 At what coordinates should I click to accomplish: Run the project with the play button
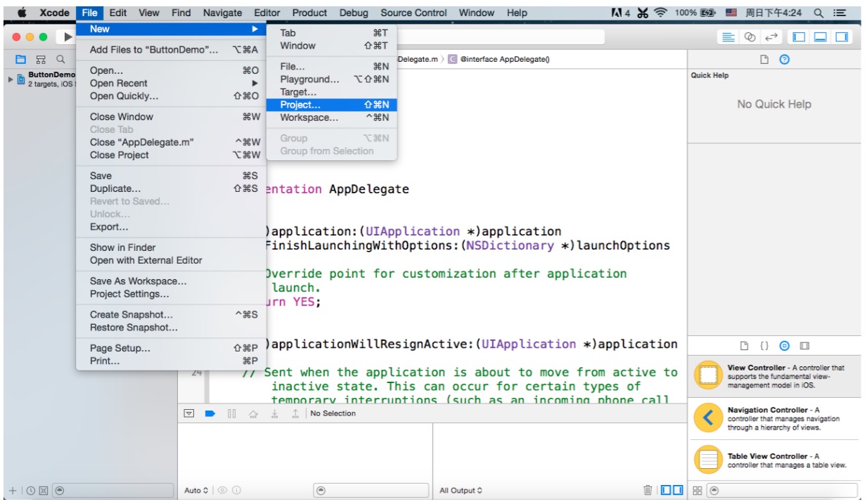tap(68, 37)
